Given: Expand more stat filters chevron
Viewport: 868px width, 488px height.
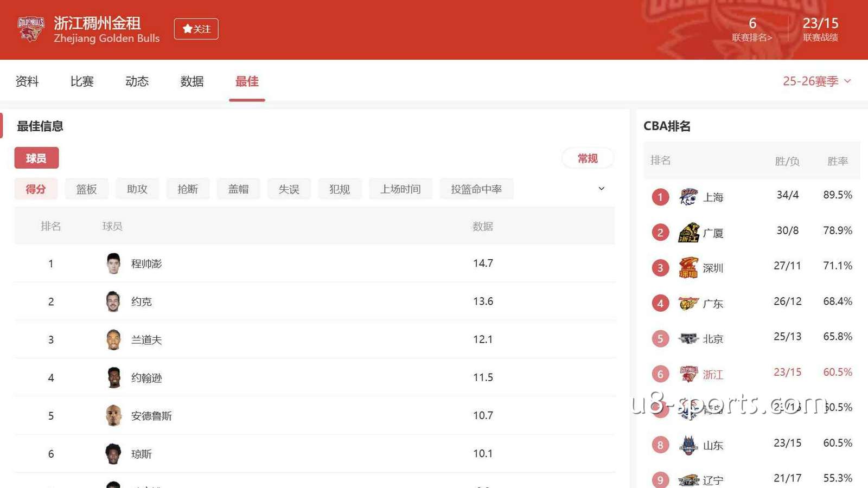Looking at the screenshot, I should (x=601, y=189).
